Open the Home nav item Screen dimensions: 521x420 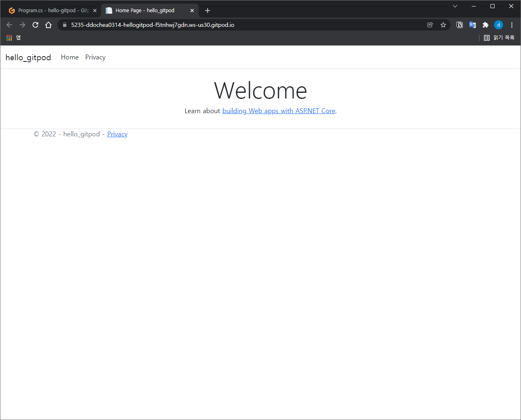[70, 57]
